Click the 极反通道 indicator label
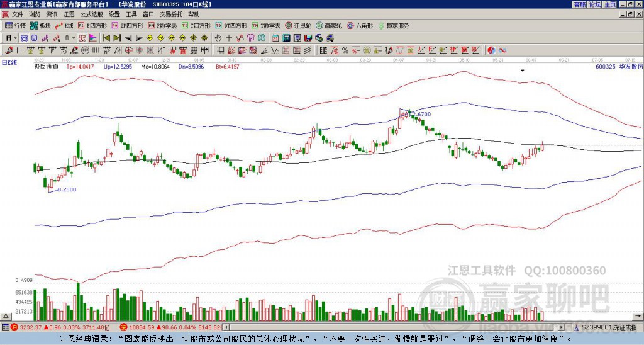 46,66
